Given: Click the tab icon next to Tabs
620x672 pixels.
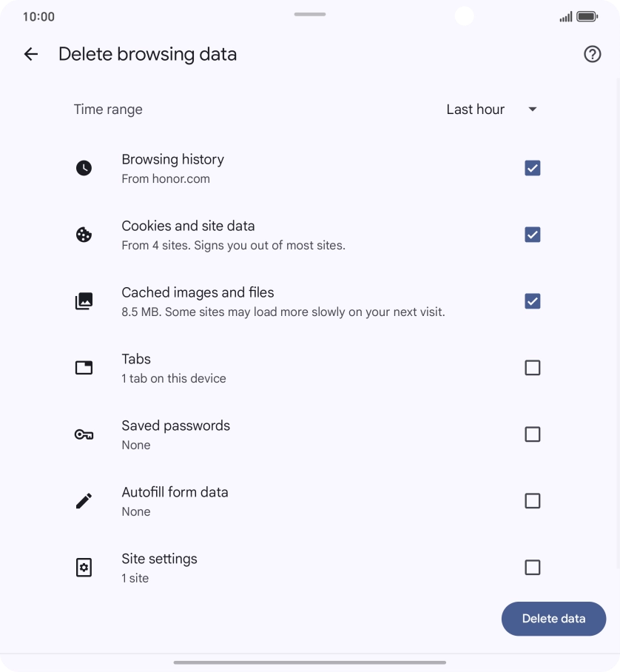Looking at the screenshot, I should [84, 367].
